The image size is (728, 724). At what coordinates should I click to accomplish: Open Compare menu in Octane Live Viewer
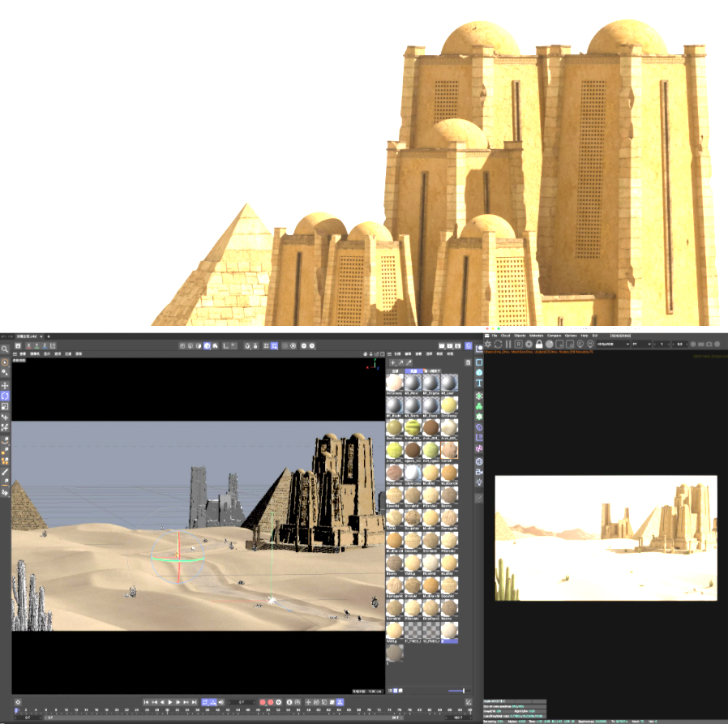(x=555, y=336)
